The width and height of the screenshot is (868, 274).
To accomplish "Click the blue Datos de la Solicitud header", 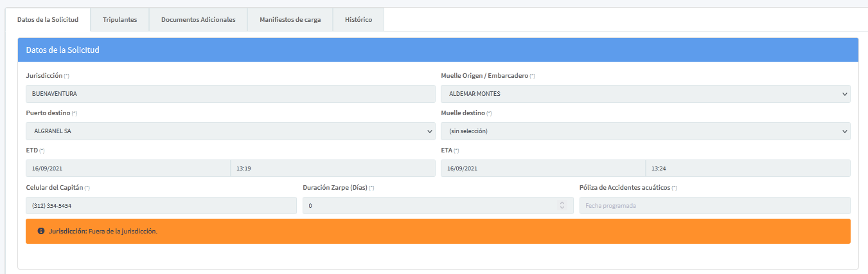I will click(438, 50).
